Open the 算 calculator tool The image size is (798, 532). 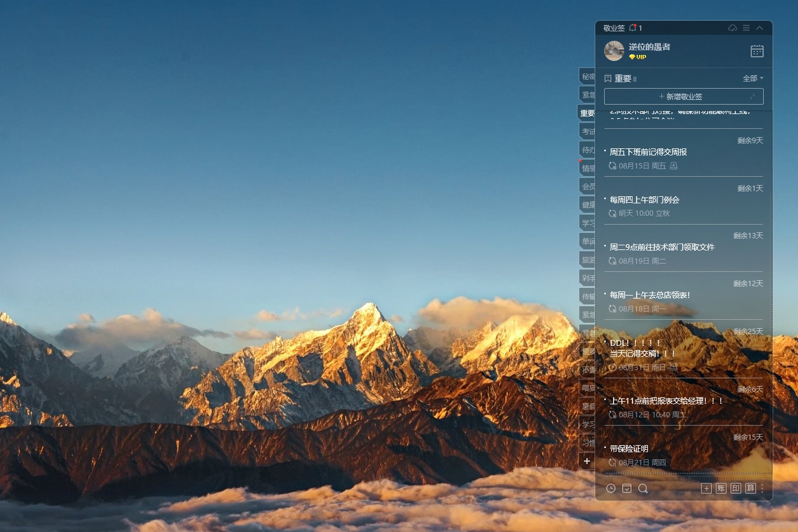[751, 488]
